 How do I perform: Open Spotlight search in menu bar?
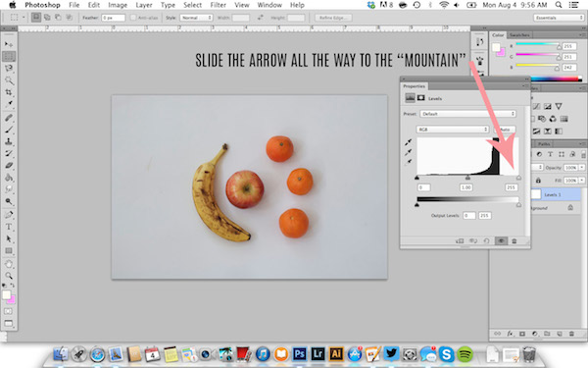pos(559,5)
